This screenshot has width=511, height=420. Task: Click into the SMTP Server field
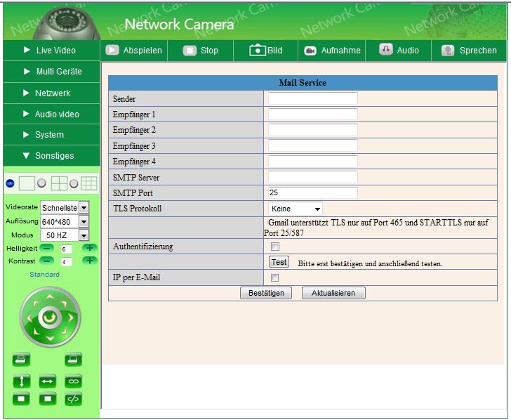tap(313, 177)
